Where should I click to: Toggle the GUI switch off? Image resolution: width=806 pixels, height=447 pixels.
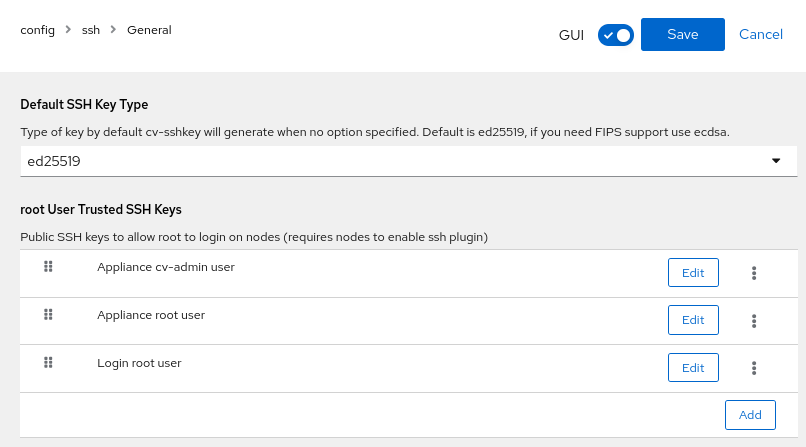click(615, 35)
